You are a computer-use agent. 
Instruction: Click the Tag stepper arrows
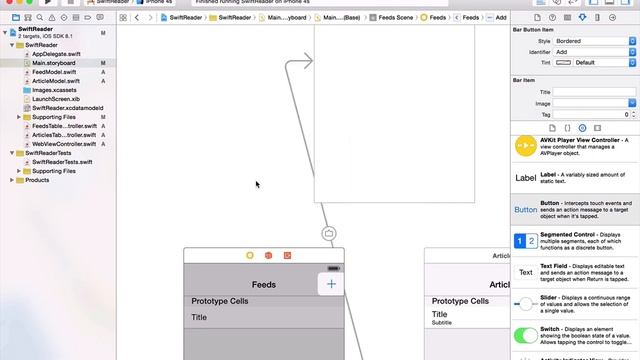point(633,115)
